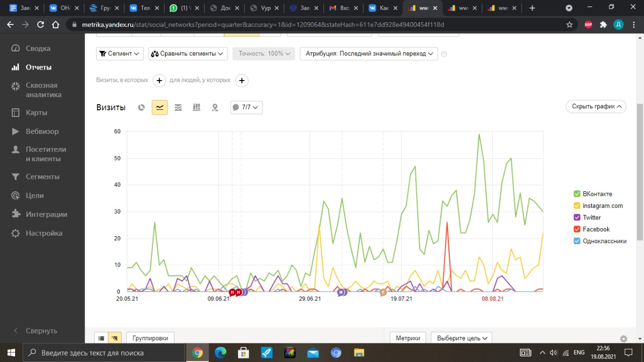Click the leftmost red chart note marker near 09.06.21
This screenshot has height=362, width=644.
[x=232, y=292]
